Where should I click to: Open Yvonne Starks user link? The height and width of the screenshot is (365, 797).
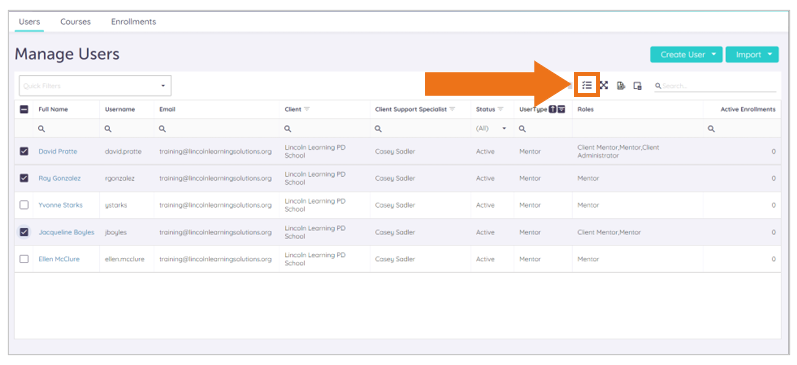click(x=60, y=205)
